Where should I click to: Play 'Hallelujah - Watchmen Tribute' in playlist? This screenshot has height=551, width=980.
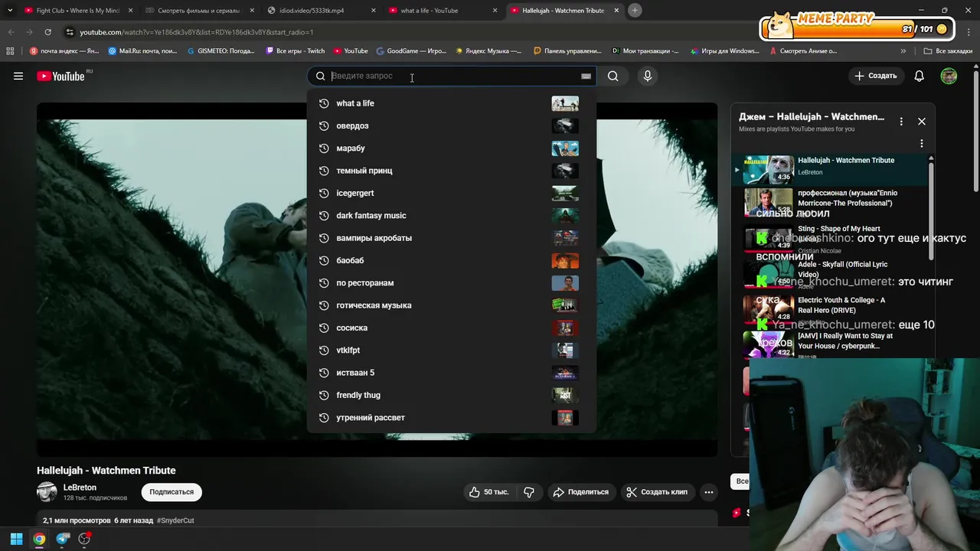pyautogui.click(x=830, y=168)
